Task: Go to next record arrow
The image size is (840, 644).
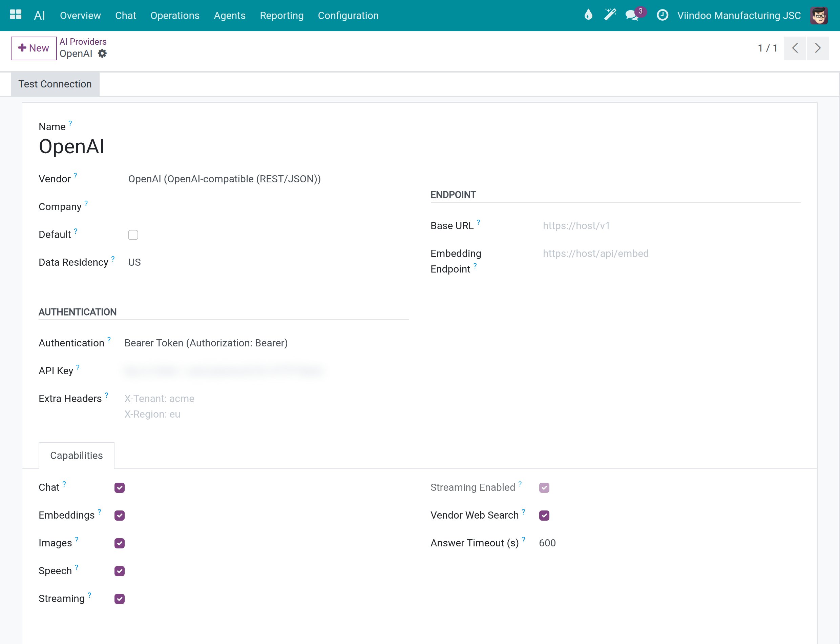Action: click(818, 48)
